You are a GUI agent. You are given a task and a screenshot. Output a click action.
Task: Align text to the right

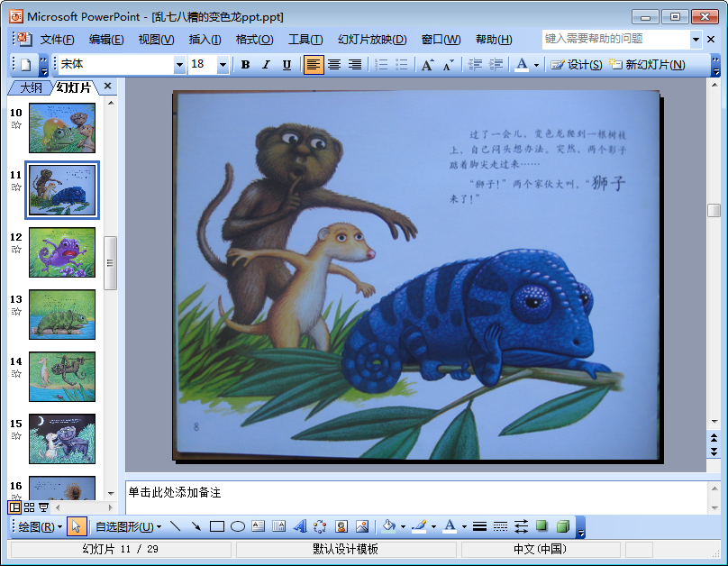point(355,65)
